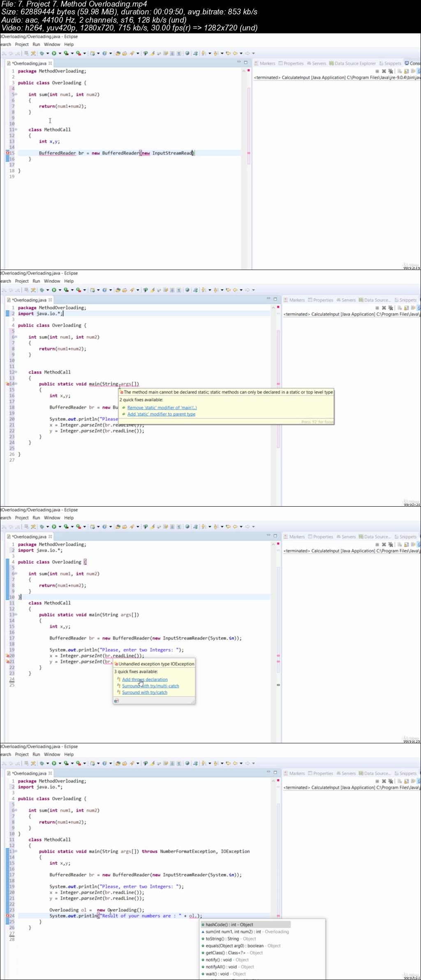Click Show Whitespace paragraph icon in line-15-error frame

[179, 53]
